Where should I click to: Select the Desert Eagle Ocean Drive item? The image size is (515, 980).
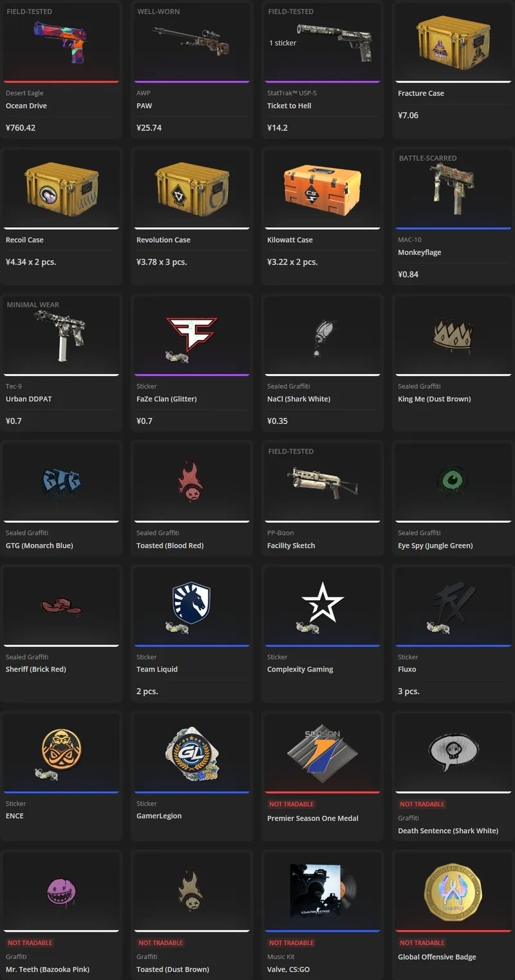coord(61,70)
